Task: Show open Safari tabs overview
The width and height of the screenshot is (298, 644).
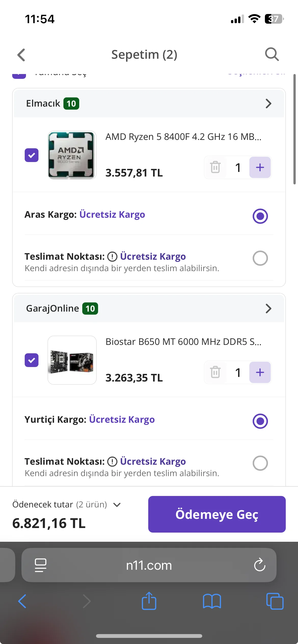Action: [x=275, y=601]
